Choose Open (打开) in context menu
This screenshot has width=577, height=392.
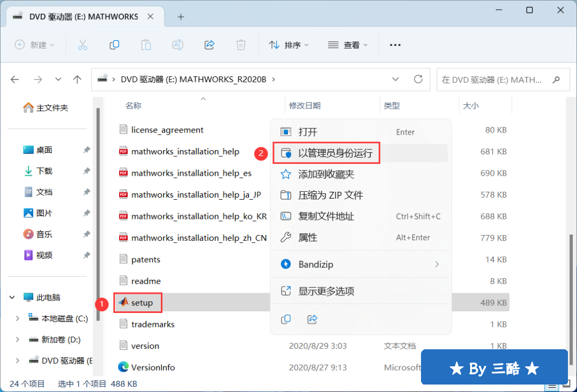tap(361, 132)
